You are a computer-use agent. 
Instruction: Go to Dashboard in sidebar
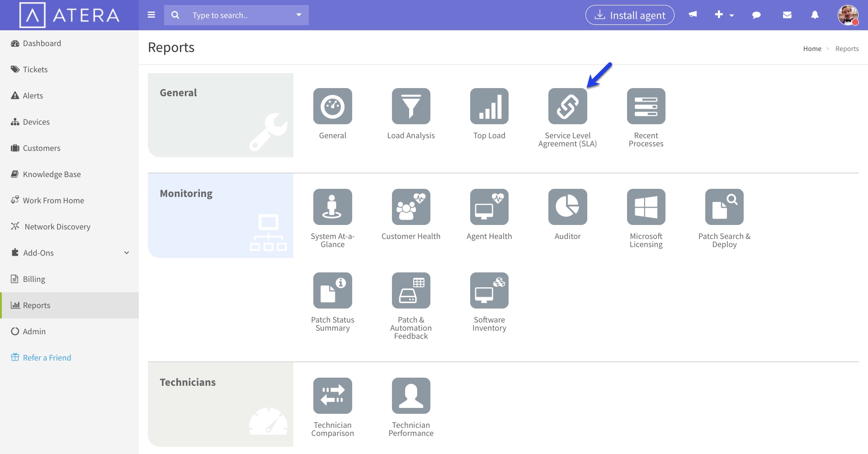(x=69, y=43)
